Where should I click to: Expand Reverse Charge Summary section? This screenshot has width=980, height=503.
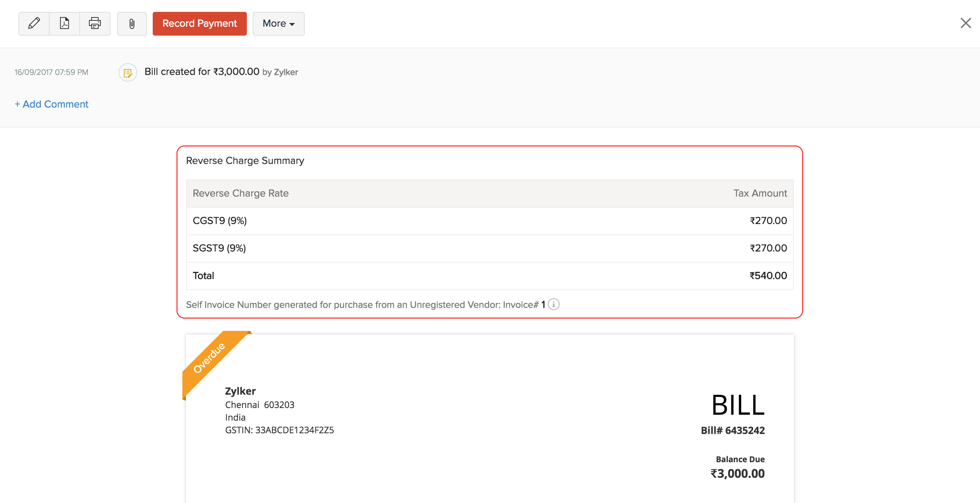pyautogui.click(x=245, y=160)
